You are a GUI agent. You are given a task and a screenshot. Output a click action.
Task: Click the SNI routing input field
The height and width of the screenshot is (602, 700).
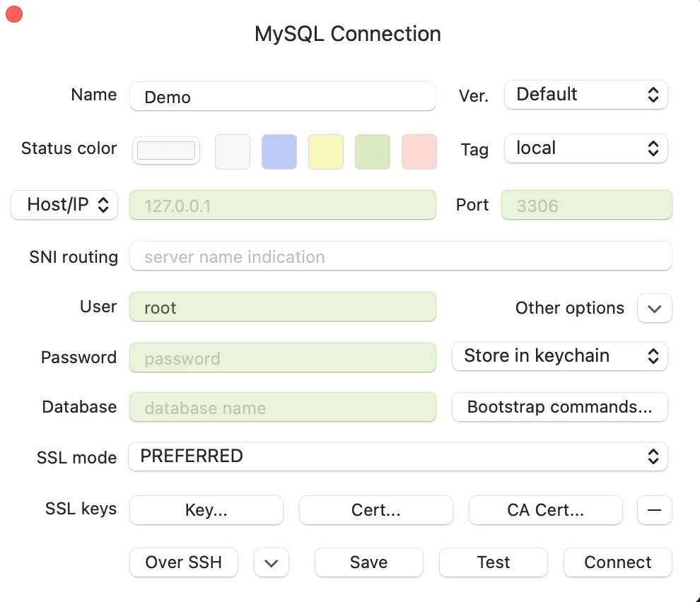pos(399,256)
